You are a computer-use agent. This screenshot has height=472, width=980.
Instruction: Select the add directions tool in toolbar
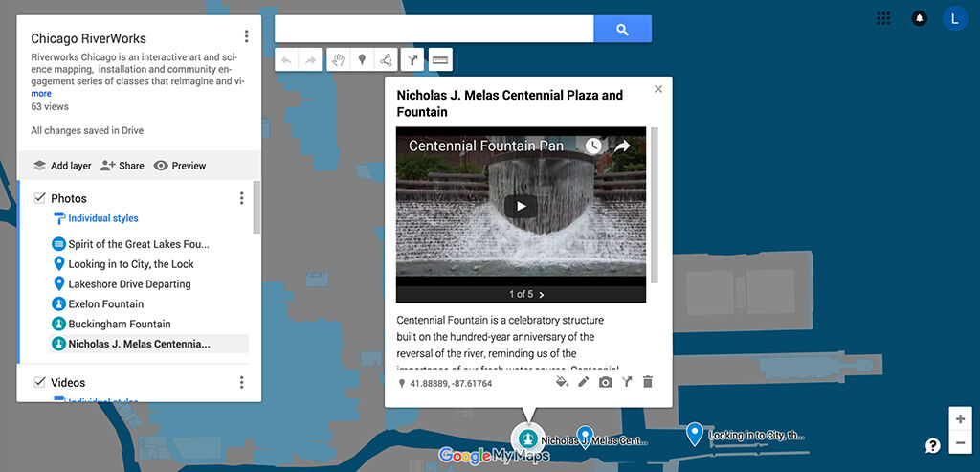click(412, 60)
